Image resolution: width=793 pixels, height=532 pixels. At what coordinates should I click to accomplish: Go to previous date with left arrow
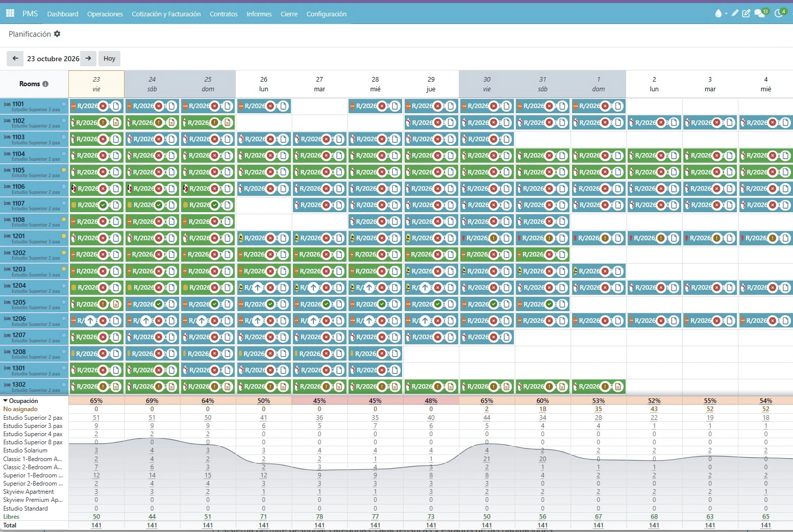click(x=15, y=59)
